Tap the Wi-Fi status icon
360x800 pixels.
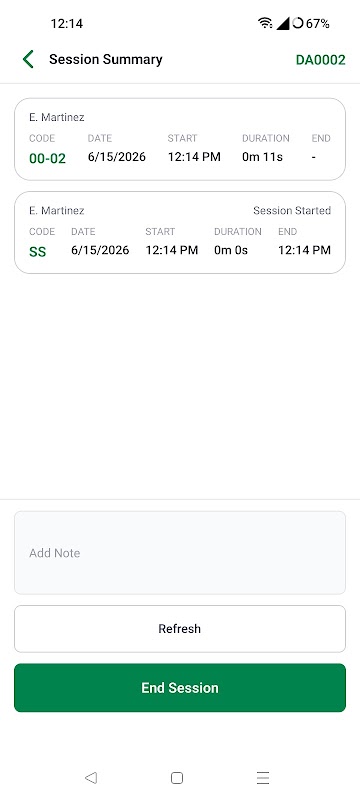click(265, 23)
